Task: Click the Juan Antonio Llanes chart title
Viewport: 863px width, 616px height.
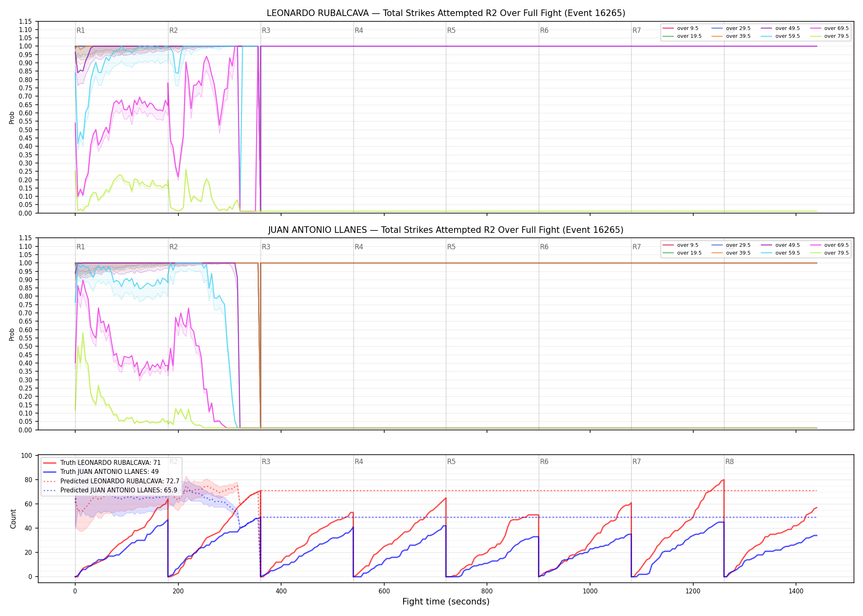Action: pos(446,230)
